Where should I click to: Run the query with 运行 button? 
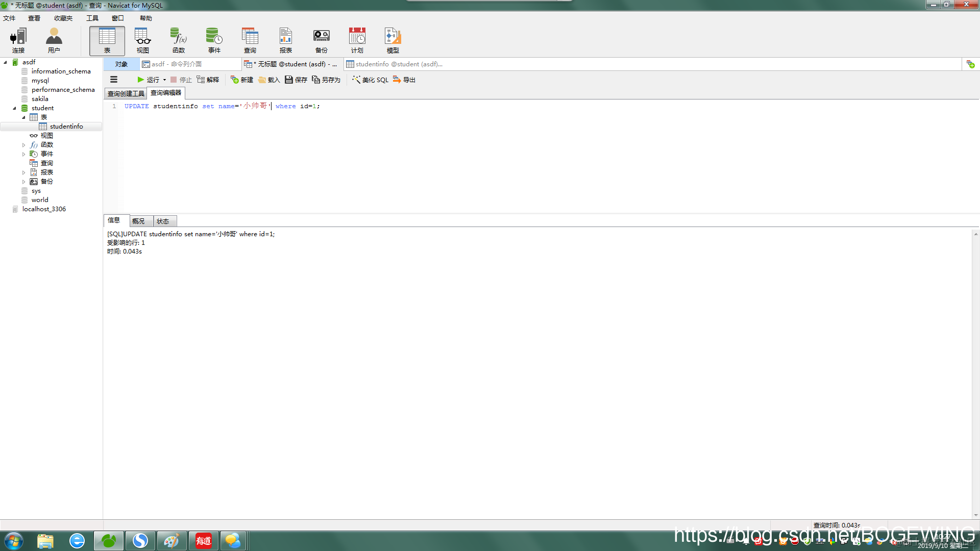[148, 80]
